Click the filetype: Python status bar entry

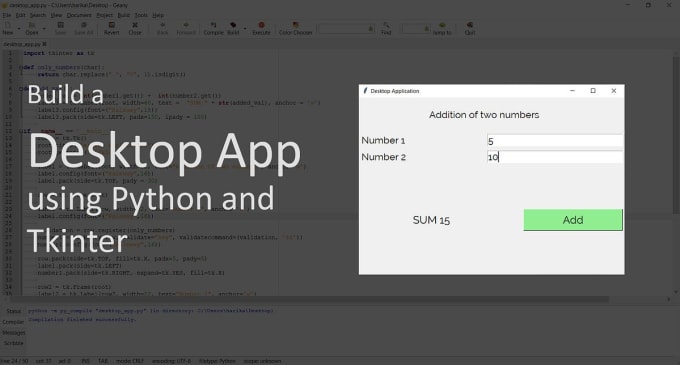point(217,361)
